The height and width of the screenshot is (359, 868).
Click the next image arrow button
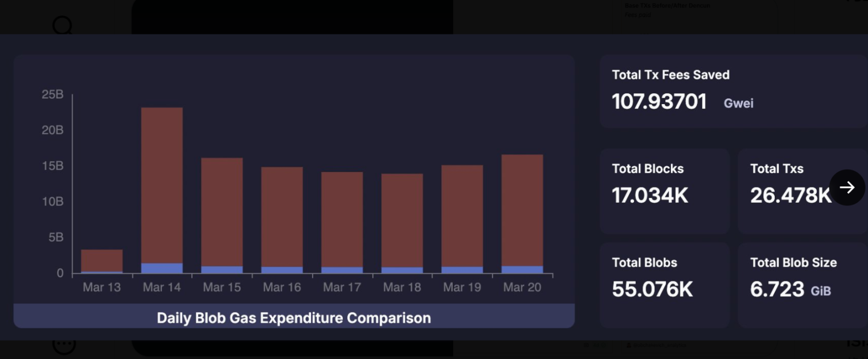[847, 187]
